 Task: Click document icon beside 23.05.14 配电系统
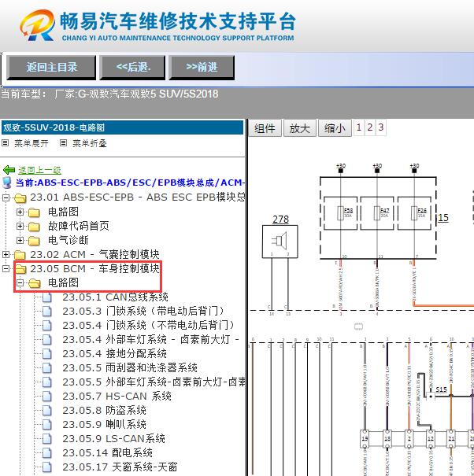click(x=46, y=453)
